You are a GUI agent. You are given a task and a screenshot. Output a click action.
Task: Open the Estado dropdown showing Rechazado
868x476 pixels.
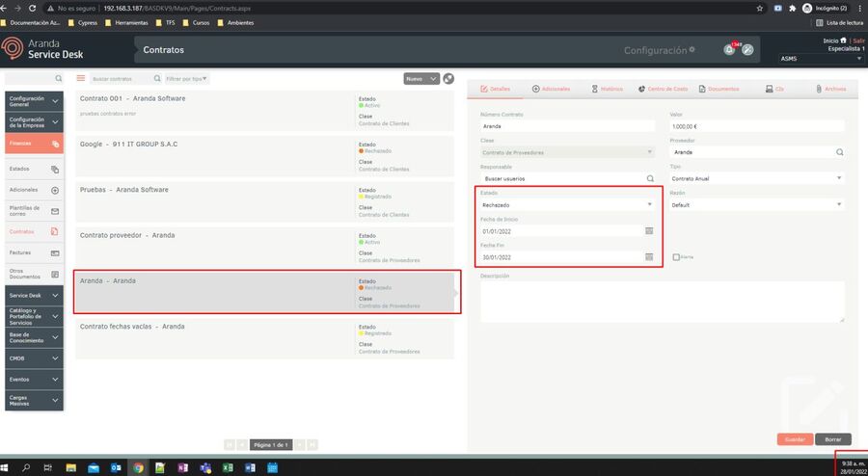click(x=567, y=205)
